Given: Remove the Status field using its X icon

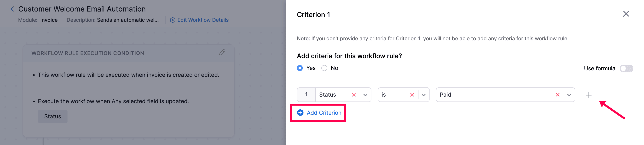Looking at the screenshot, I should click(354, 95).
